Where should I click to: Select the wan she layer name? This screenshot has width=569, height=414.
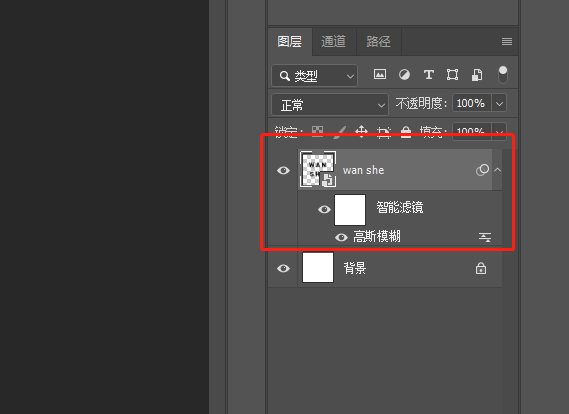tap(363, 170)
